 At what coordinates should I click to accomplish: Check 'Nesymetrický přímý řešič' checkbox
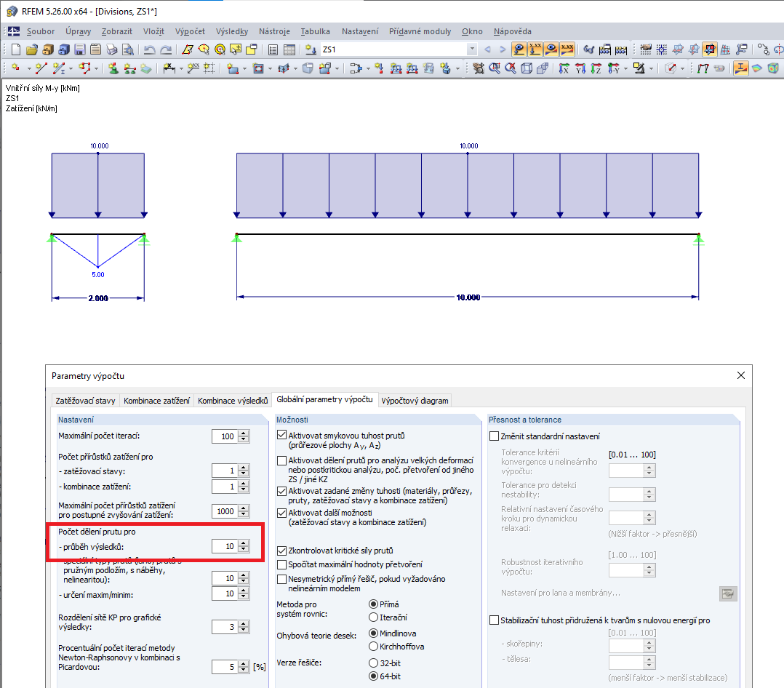(x=282, y=579)
